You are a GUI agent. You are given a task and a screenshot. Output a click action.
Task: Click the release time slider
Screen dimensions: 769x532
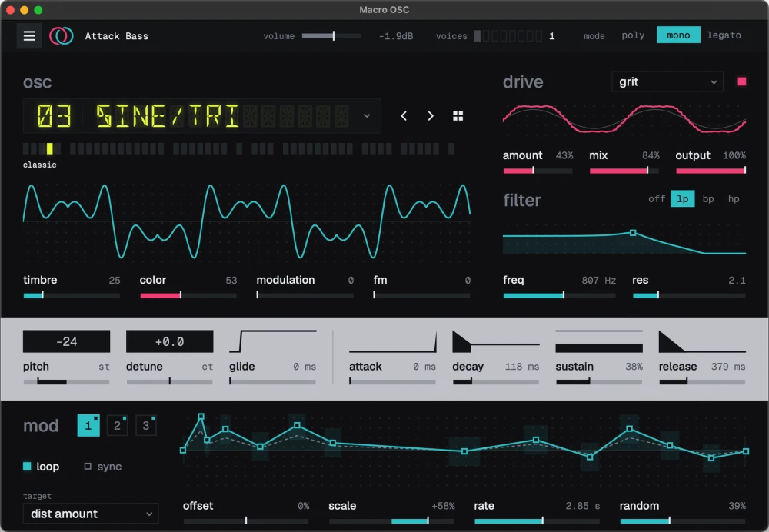(702, 381)
